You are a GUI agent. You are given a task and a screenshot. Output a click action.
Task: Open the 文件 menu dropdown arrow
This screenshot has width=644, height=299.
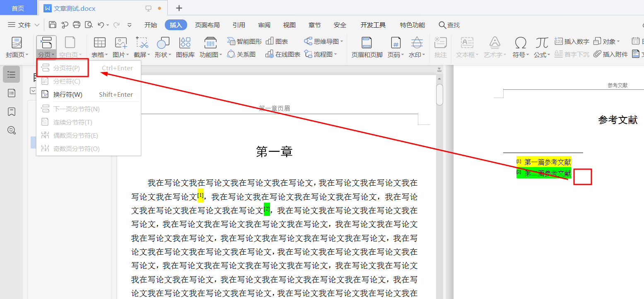tap(37, 25)
